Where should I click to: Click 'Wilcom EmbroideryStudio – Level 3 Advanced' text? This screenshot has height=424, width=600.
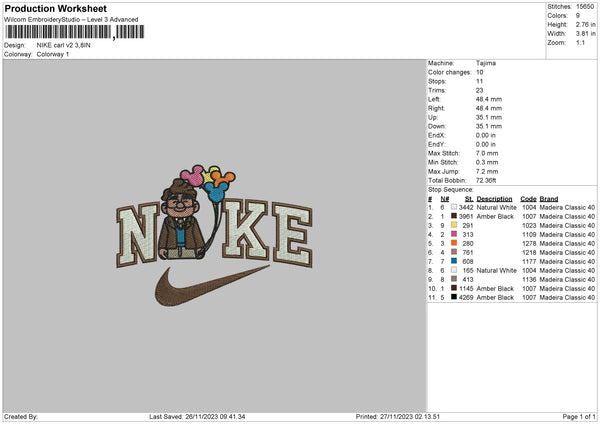click(71, 20)
